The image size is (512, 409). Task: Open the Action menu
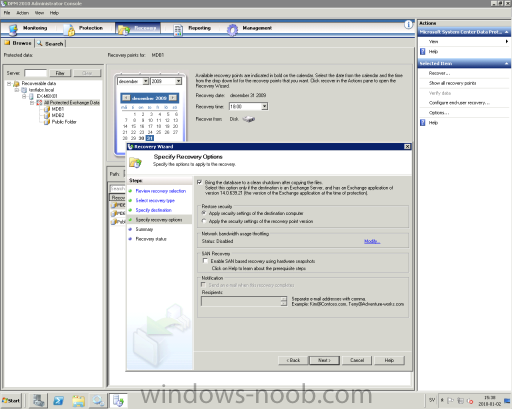(x=23, y=13)
